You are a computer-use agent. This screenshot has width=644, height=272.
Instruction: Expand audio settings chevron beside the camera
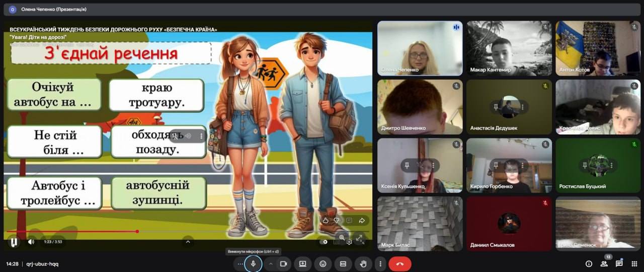[271, 263]
